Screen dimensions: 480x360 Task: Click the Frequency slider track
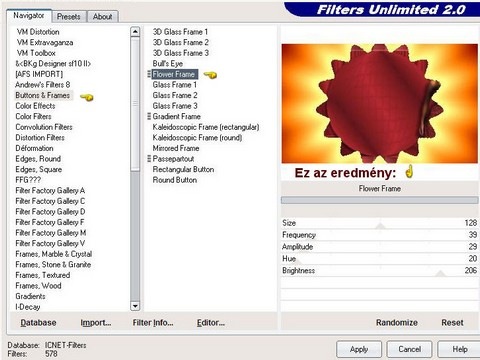point(380,235)
